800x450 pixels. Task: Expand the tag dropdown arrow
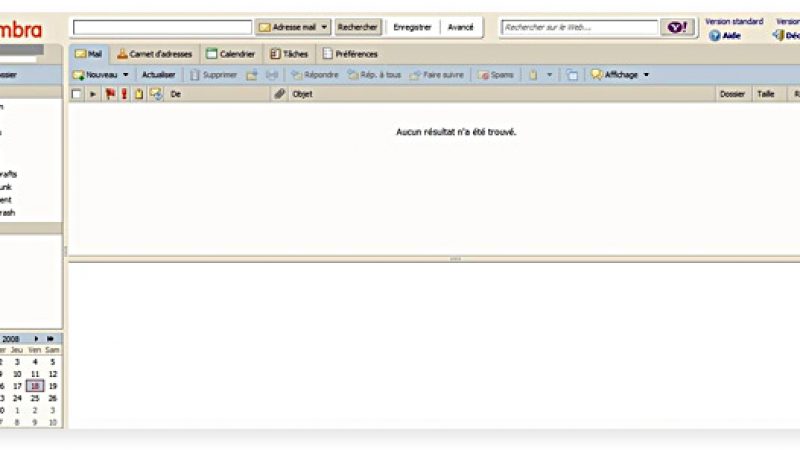549,75
